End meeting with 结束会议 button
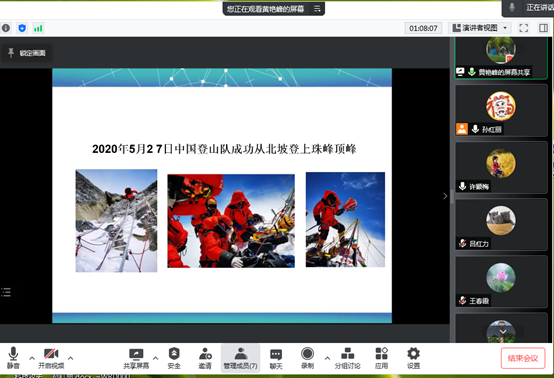 coord(523,358)
